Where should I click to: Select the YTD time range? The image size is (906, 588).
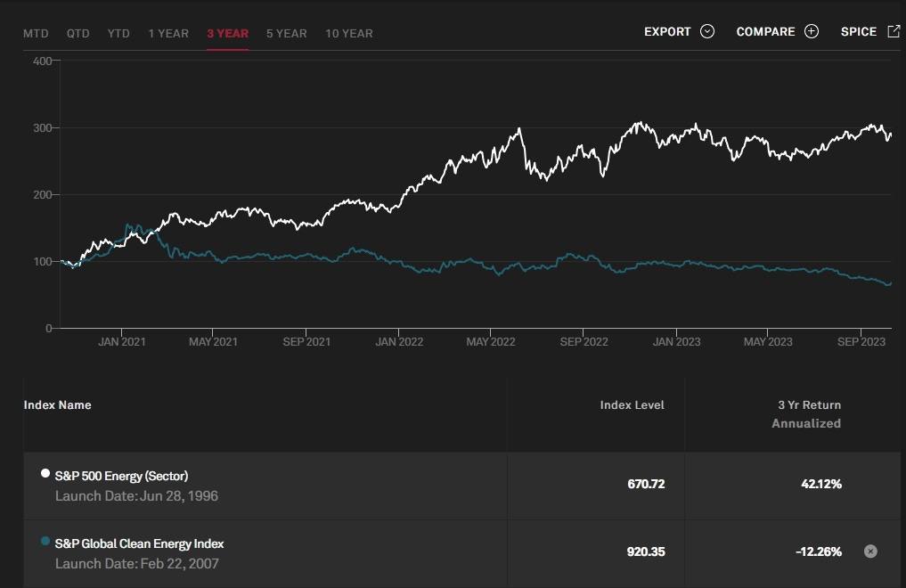[118, 34]
